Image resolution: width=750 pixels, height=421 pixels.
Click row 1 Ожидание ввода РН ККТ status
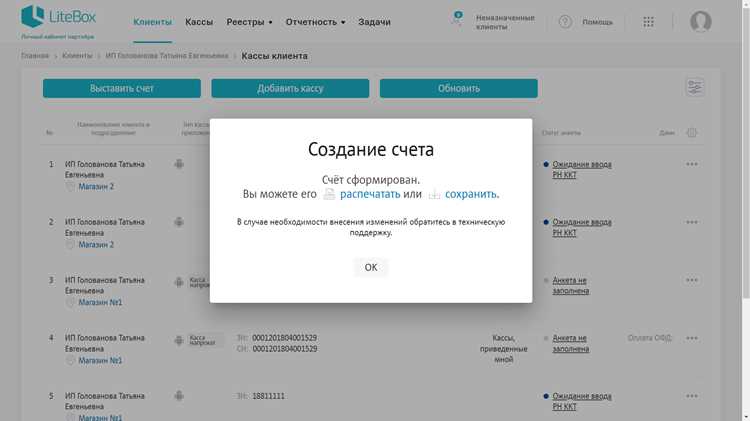(582, 169)
